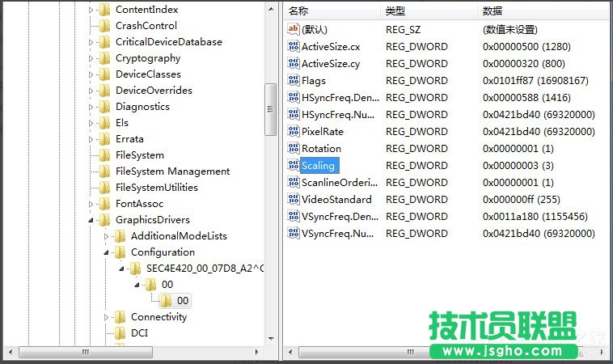Click the Configuration folder icon
This screenshot has height=364, width=613.
(x=120, y=252)
